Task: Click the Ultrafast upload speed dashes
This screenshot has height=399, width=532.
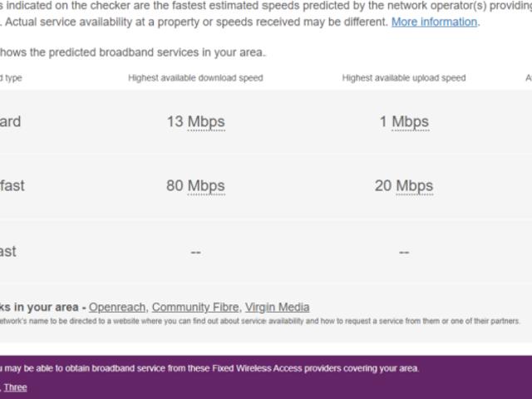Action: (x=404, y=252)
